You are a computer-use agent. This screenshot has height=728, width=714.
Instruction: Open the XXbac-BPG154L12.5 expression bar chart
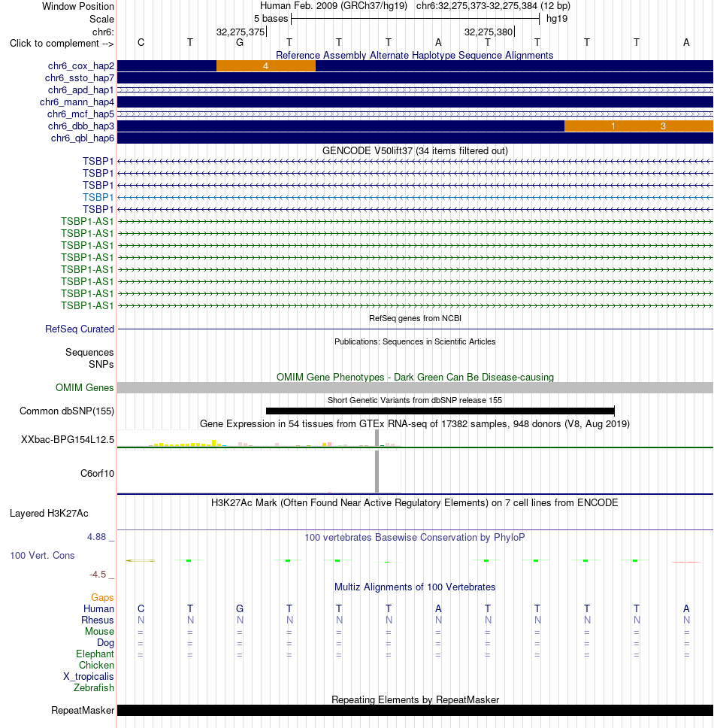(259, 439)
